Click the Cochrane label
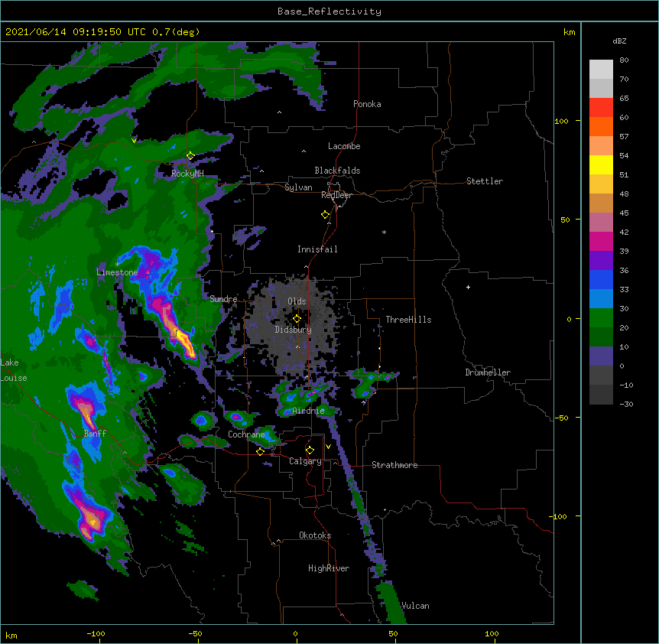 point(246,434)
